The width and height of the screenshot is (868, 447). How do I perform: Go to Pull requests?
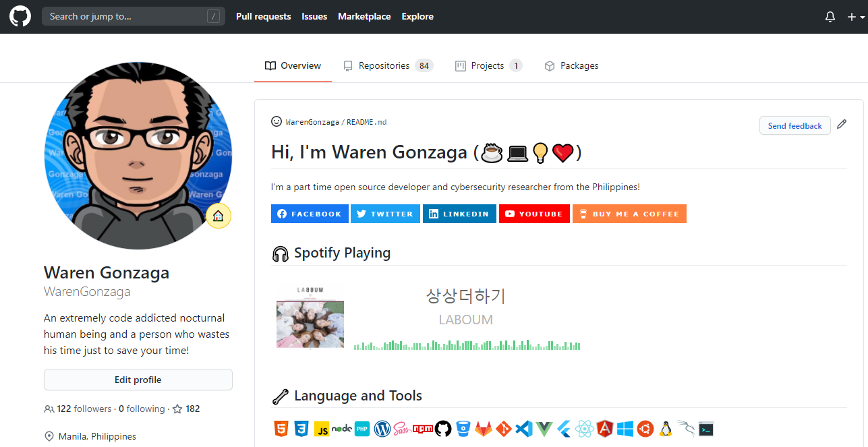(x=264, y=16)
